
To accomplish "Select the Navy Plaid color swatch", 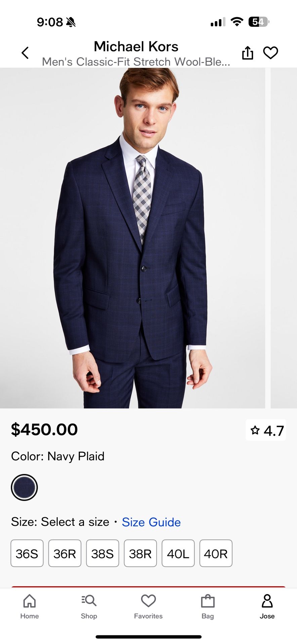I will (x=24, y=487).
